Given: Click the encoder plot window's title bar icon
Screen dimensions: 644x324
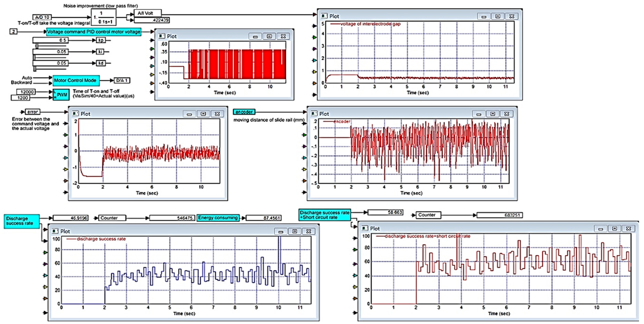Looking at the screenshot, I should pyautogui.click(x=314, y=114).
